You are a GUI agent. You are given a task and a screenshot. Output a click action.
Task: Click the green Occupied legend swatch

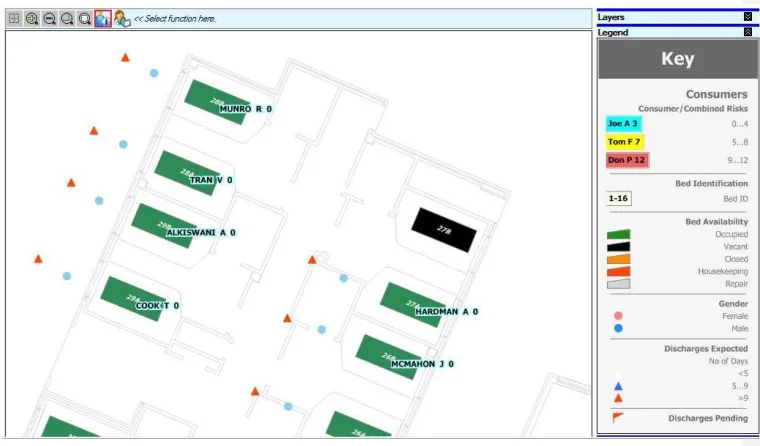[x=618, y=235]
